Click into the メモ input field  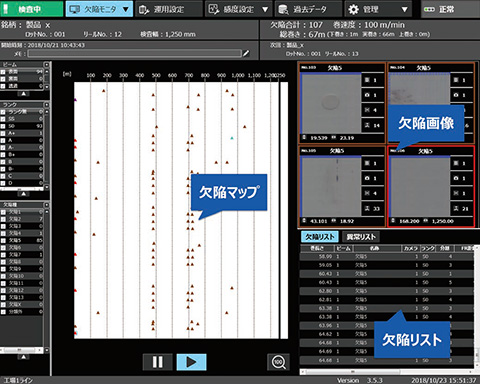[x=134, y=53]
